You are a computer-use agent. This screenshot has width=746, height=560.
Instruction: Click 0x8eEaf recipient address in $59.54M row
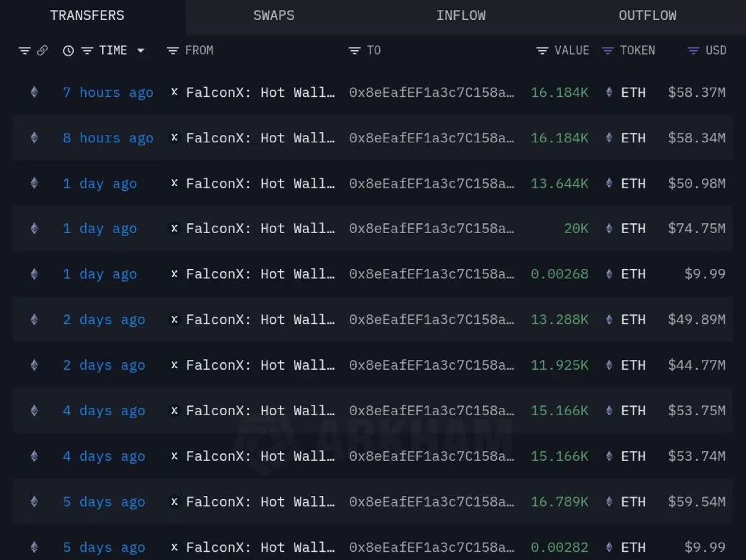click(431, 502)
